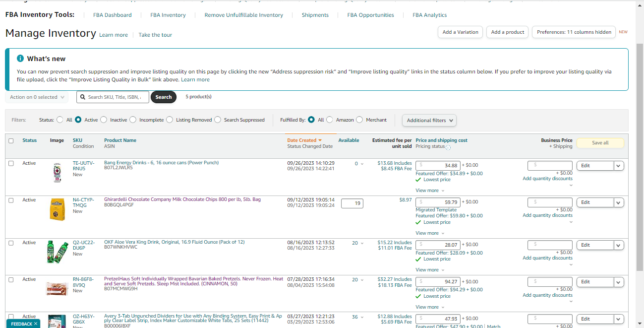Choose the Search Suppressed filter radio
This screenshot has height=328, width=644.
(218, 120)
